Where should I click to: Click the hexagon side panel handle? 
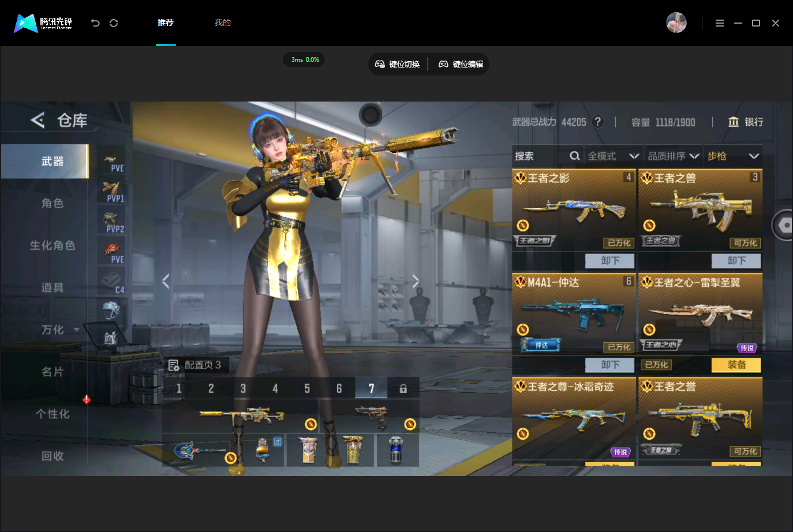pos(783,225)
